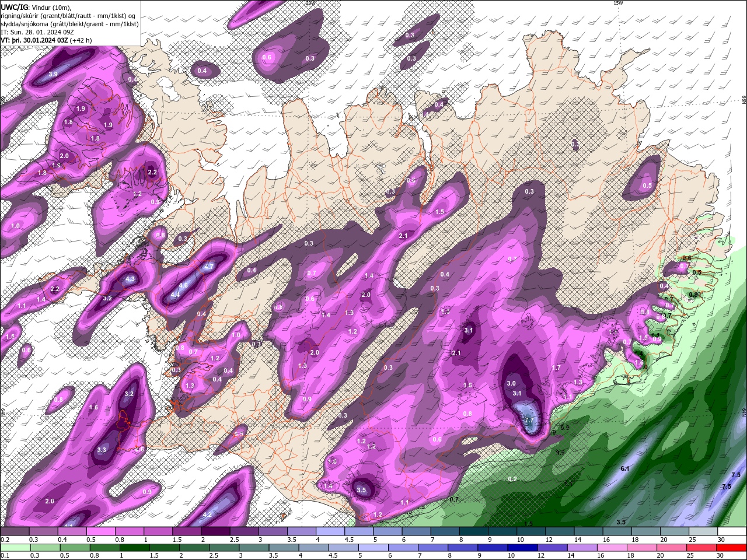Select the "slydda/snjókoma" line in the header
Viewport: 747px width, 560px height.
pyautogui.click(x=69, y=24)
